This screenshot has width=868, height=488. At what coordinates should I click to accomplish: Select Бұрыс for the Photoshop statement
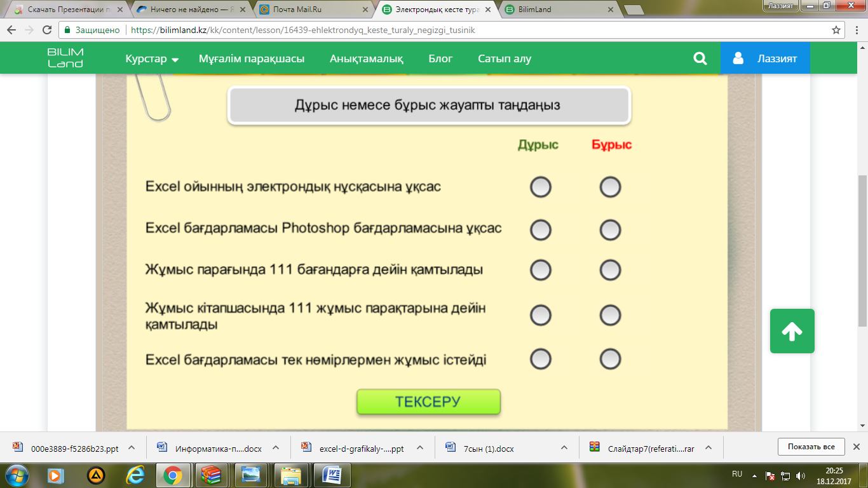pyautogui.click(x=610, y=229)
